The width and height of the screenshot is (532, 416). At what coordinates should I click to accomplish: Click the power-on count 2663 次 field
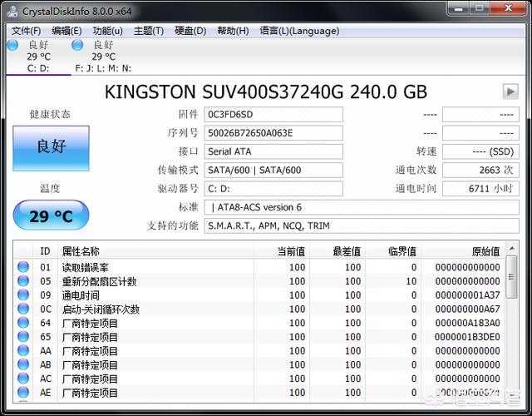coord(480,170)
